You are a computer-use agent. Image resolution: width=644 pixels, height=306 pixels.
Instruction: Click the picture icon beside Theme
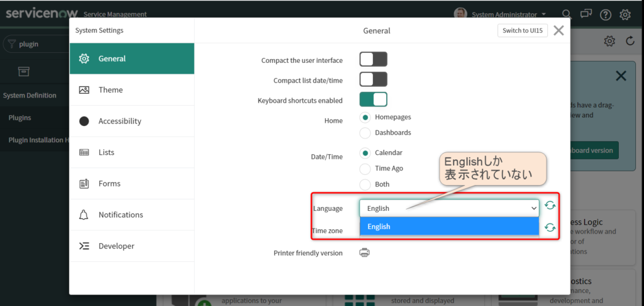(x=84, y=89)
